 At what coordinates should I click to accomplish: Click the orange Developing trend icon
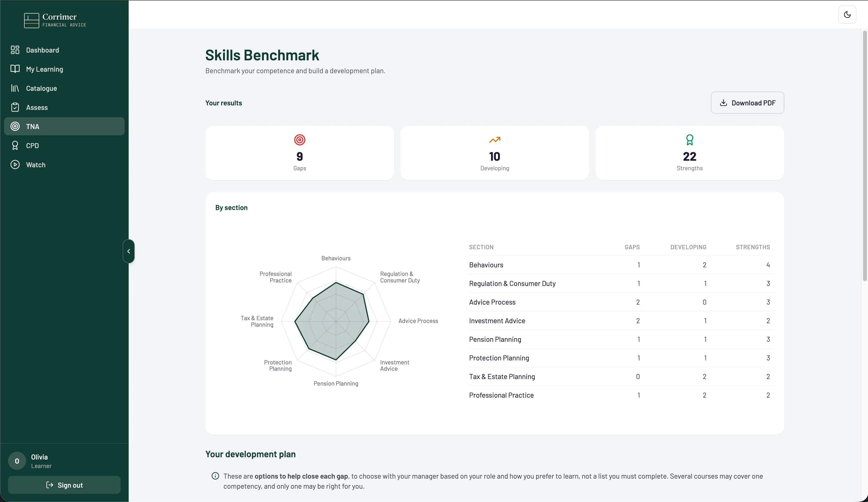pyautogui.click(x=495, y=140)
